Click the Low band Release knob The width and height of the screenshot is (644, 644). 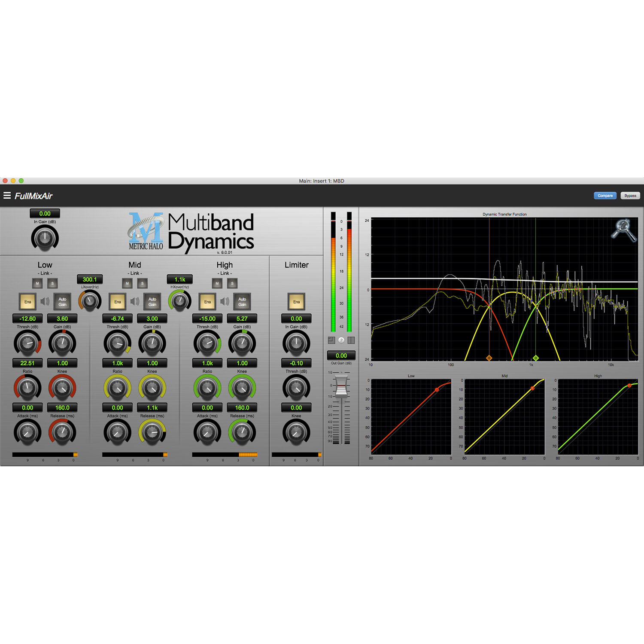[62, 432]
